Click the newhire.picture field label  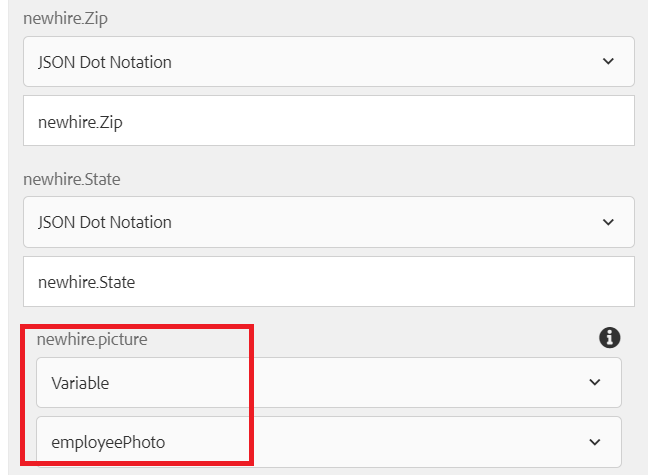[92, 339]
